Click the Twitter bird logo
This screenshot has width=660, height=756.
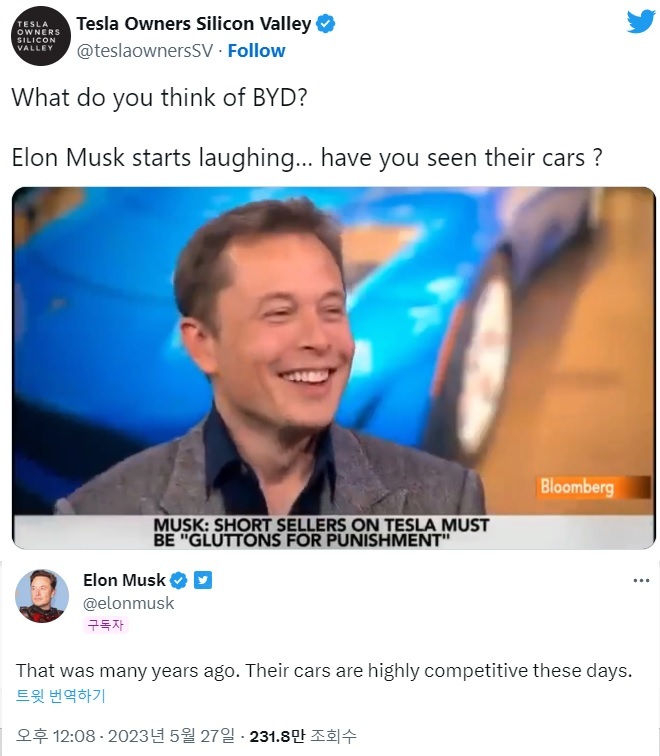coord(641,21)
